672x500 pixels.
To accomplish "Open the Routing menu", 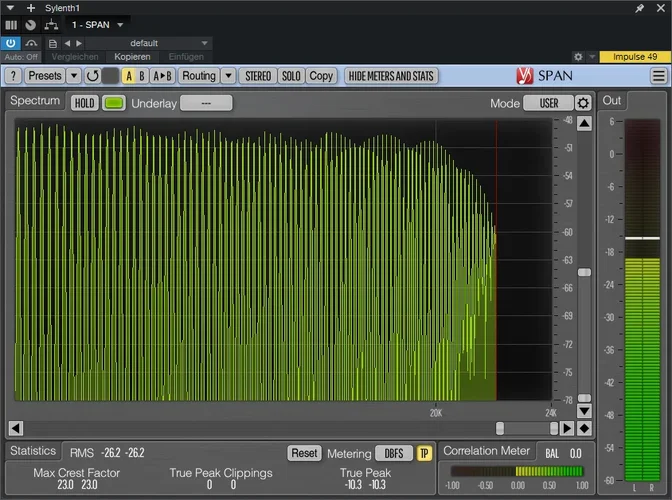I will coord(199,76).
